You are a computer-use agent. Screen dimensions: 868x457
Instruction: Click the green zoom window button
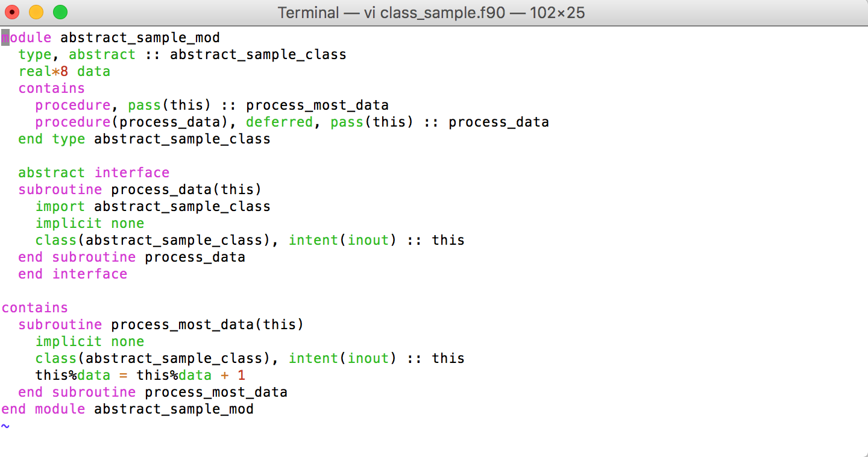(60, 12)
